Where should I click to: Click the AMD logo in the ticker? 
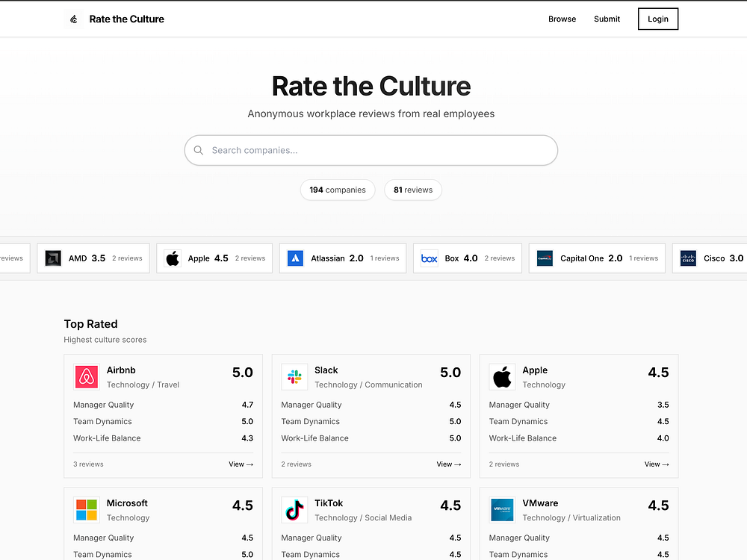point(53,258)
